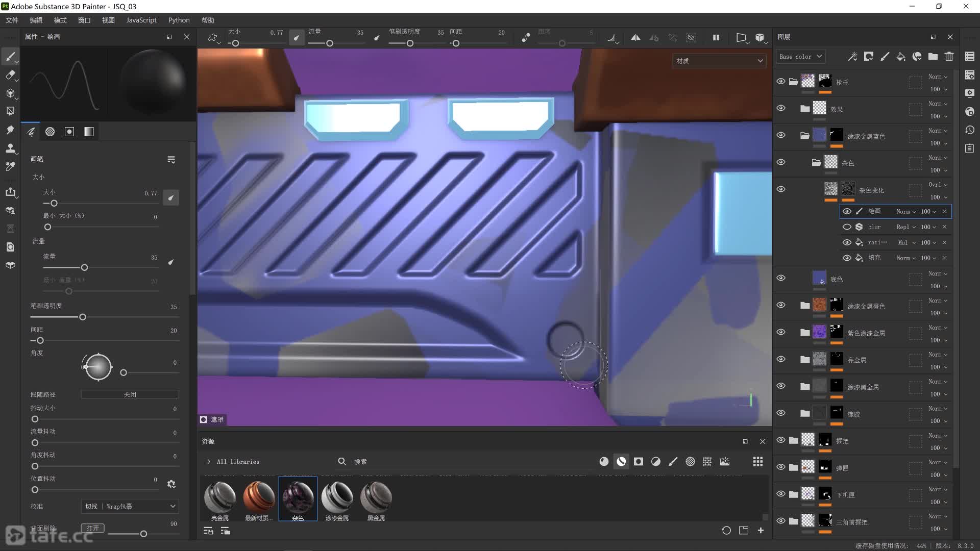Search assets with magnifier icon
This screenshot has height=551, width=980.
coord(342,461)
